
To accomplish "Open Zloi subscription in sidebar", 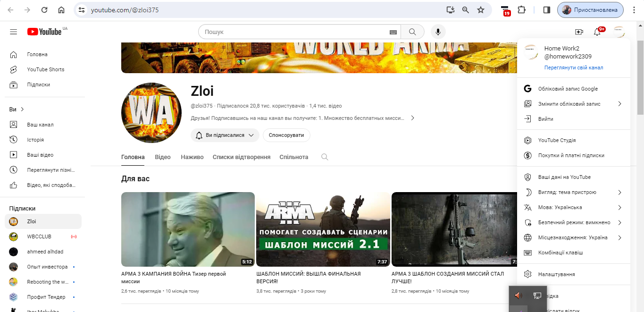I will 43,221.
